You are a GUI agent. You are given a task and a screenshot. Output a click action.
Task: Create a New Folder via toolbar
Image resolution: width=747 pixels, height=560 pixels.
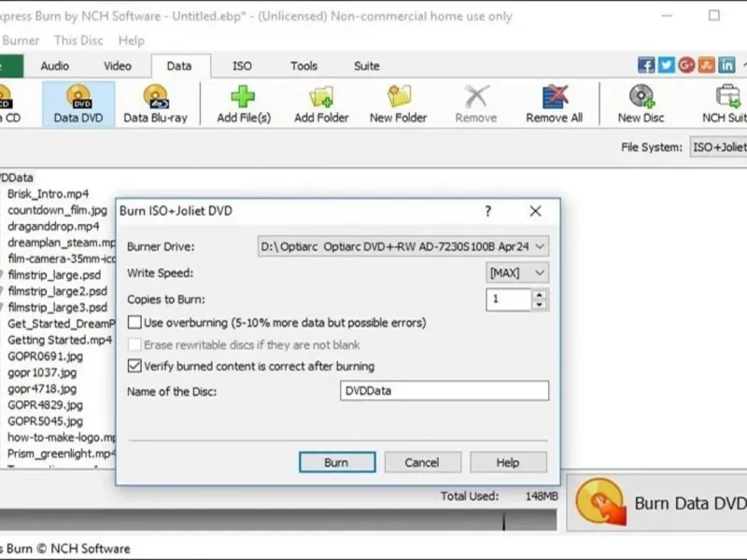click(399, 105)
